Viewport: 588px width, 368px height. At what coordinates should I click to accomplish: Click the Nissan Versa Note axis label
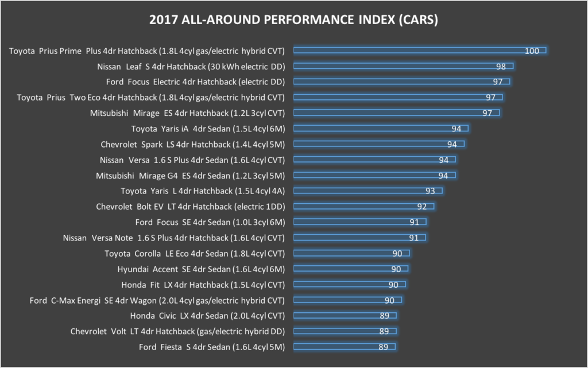coord(175,237)
